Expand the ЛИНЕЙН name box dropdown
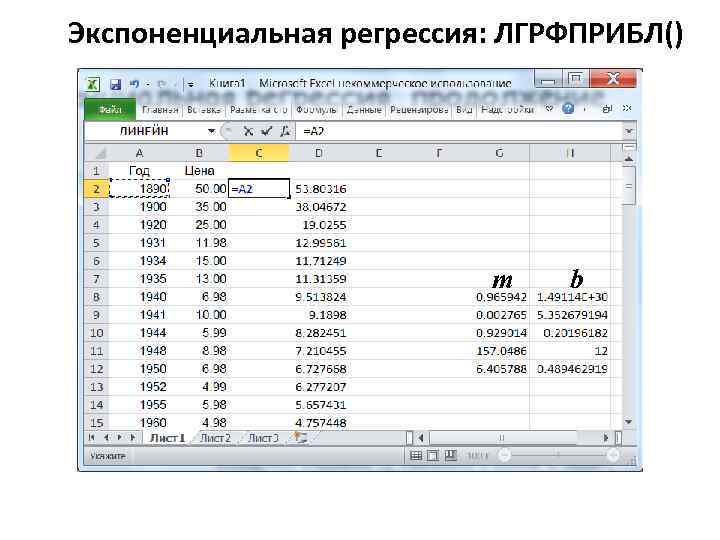 211,131
